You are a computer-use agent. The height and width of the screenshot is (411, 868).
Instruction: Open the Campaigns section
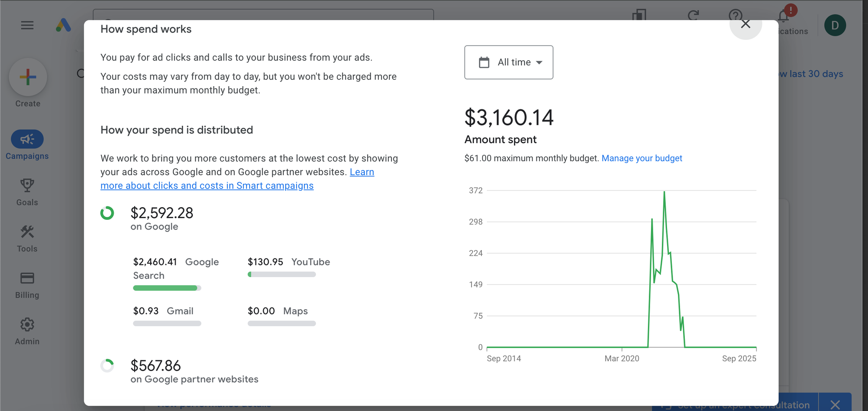tap(27, 145)
